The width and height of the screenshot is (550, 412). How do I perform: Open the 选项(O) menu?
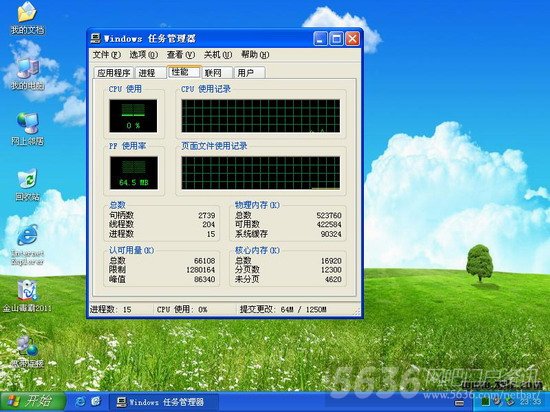pyautogui.click(x=143, y=55)
